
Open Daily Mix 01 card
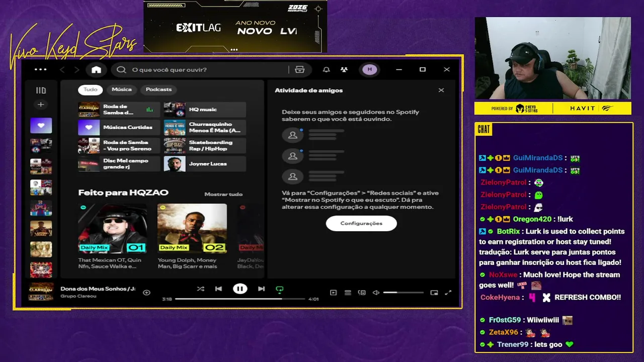tap(112, 236)
